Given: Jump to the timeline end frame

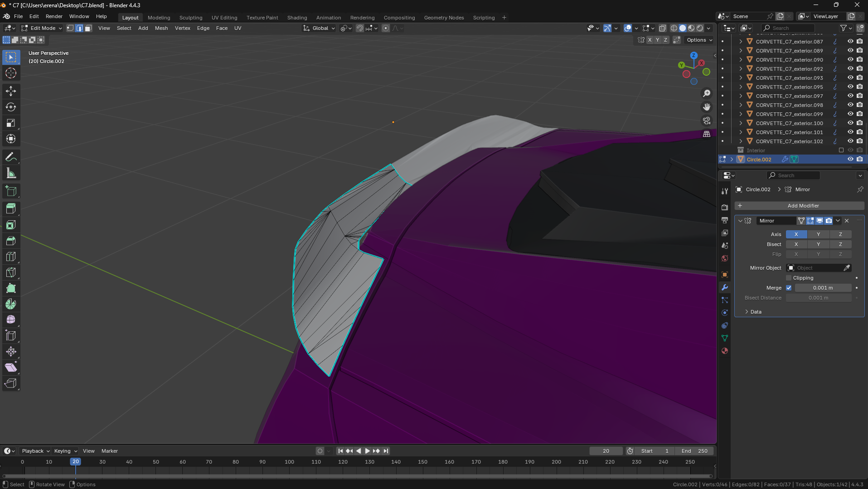Looking at the screenshot, I should [x=385, y=451].
